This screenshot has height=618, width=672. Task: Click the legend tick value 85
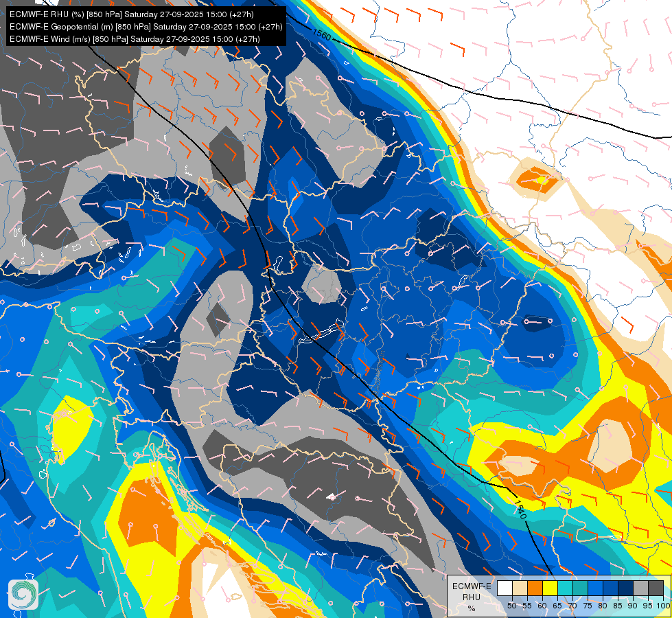tap(618, 606)
